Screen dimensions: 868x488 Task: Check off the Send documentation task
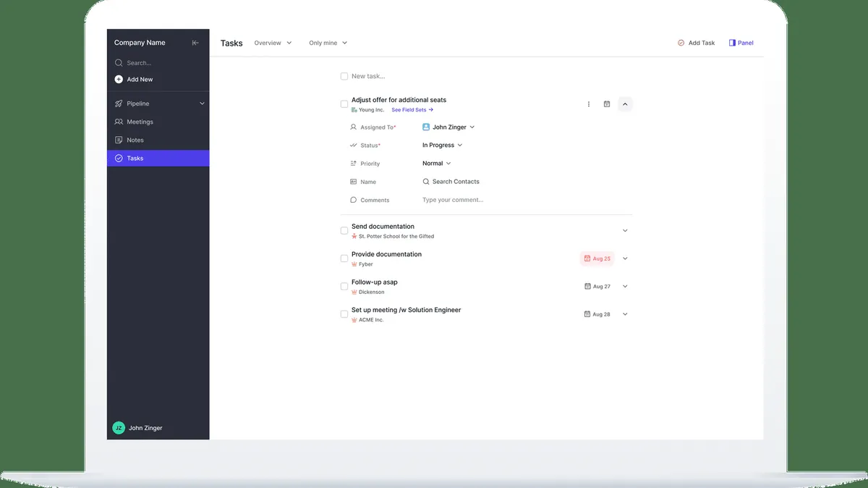click(x=344, y=231)
